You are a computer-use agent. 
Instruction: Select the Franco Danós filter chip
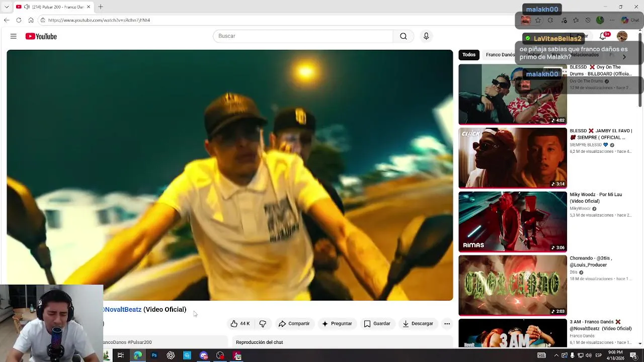(500, 55)
